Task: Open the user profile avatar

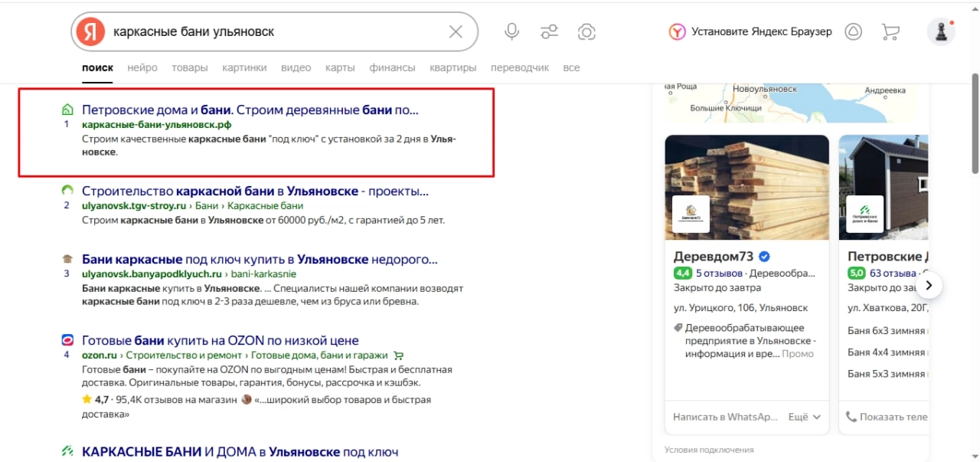Action: tap(940, 31)
